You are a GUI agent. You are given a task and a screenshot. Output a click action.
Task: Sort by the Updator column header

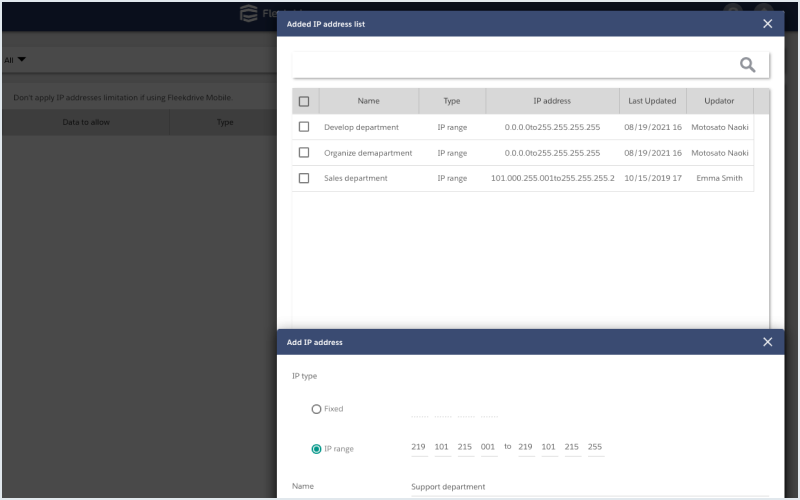tap(719, 101)
